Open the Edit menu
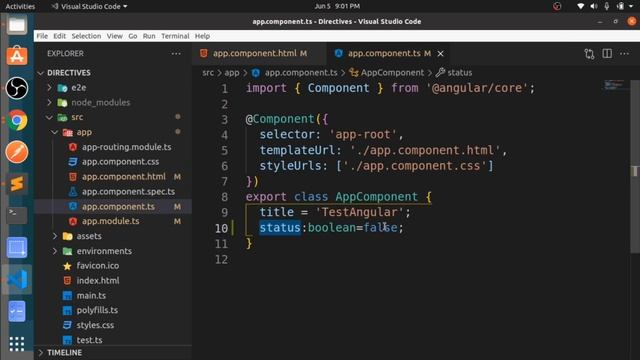640x360 pixels. [x=59, y=36]
